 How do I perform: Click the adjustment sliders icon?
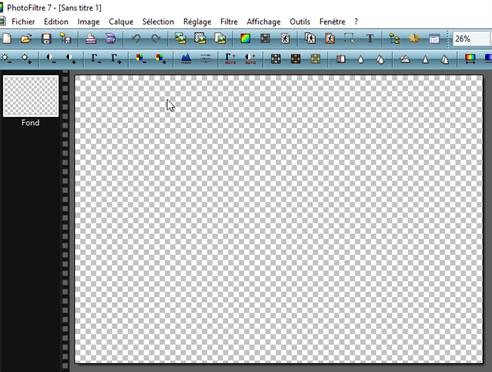pos(205,59)
